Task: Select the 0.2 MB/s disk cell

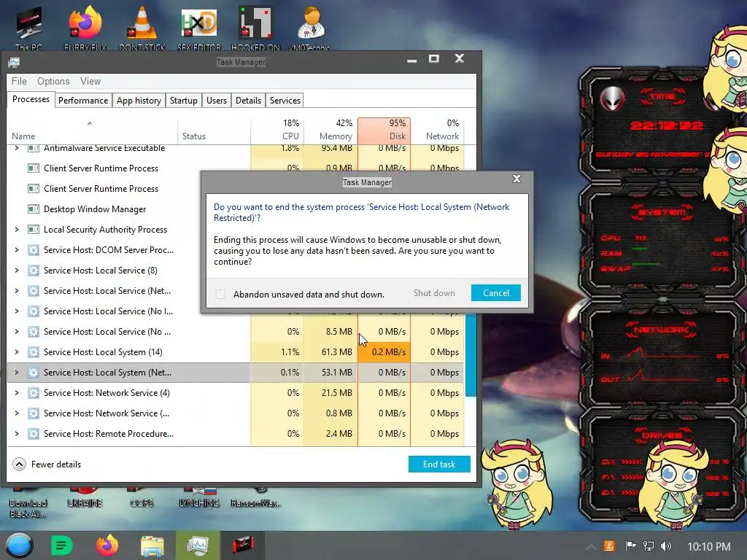Action: coord(384,352)
